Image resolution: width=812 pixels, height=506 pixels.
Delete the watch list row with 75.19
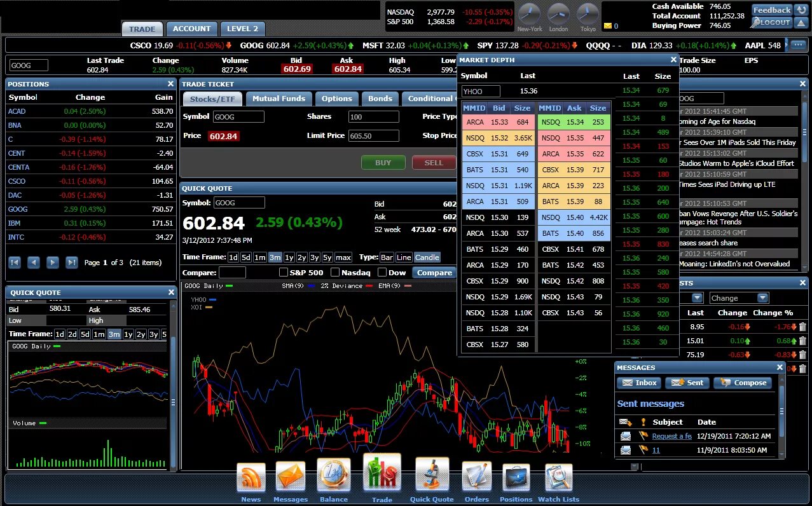802,355
